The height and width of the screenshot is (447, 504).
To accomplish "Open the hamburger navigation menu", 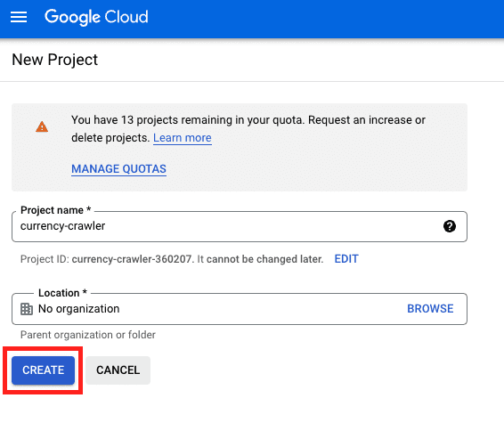I will tap(19, 17).
